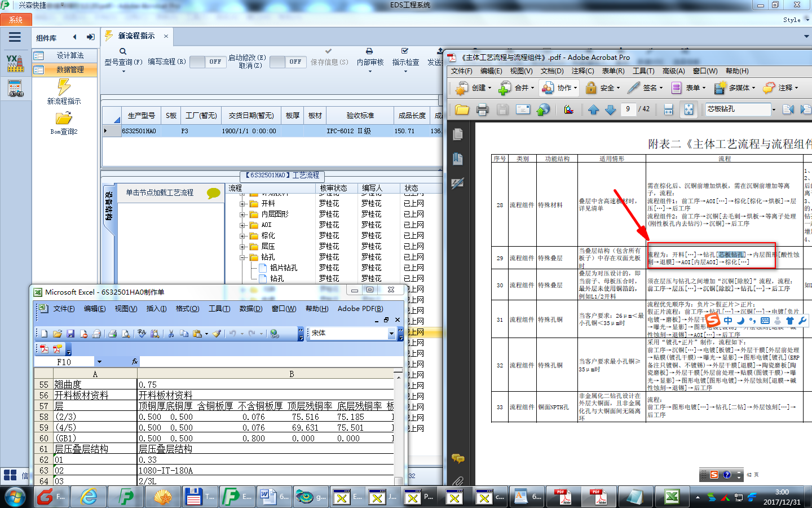This screenshot has height=508, width=812.
Task: Select 数据管理 category in component panel
Action: click(x=64, y=69)
